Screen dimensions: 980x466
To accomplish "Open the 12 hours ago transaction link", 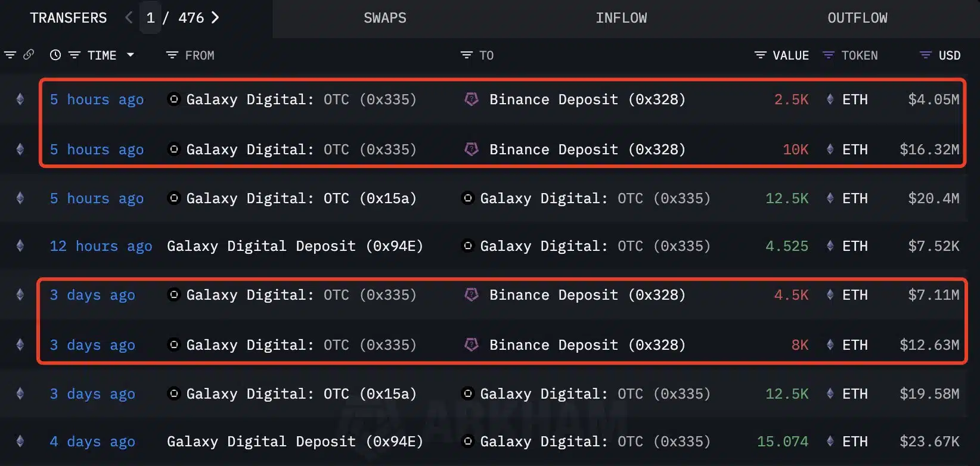I will point(101,246).
